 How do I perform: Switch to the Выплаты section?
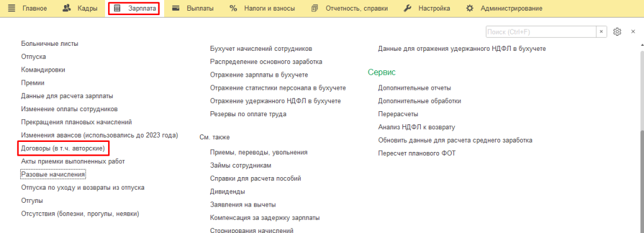[x=200, y=8]
